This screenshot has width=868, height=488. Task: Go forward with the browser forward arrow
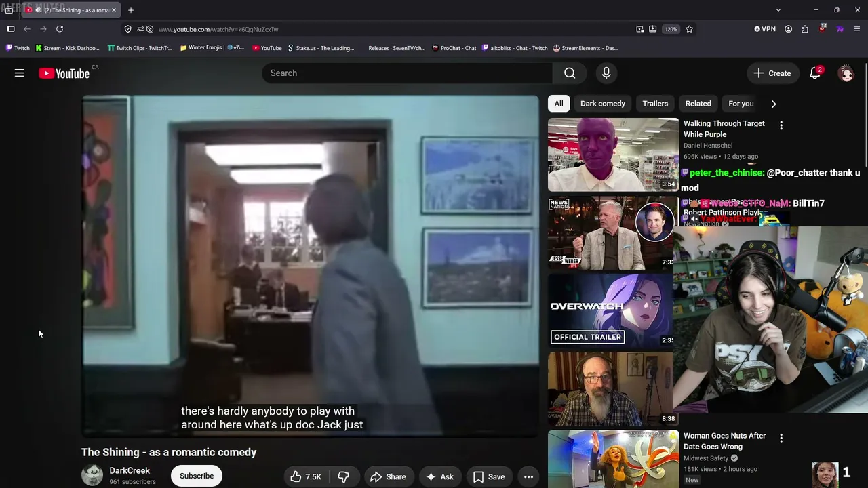[x=43, y=29]
